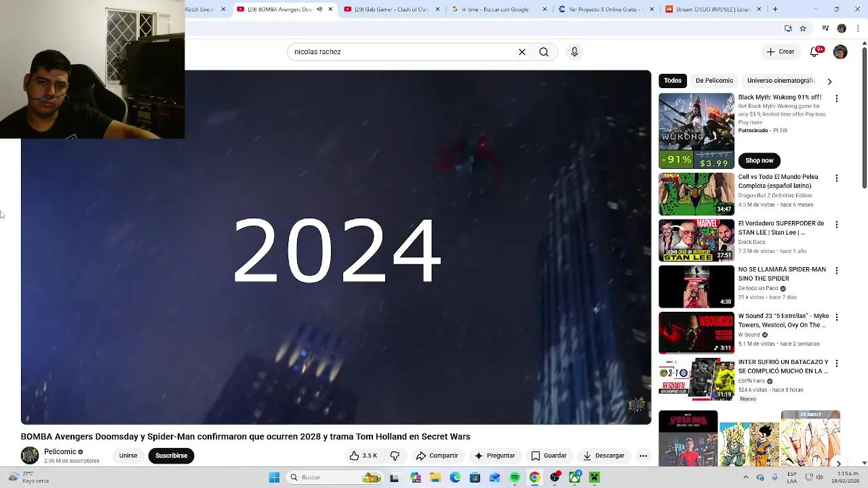
Task: Open File Explorer from the taskbar
Action: tap(435, 478)
